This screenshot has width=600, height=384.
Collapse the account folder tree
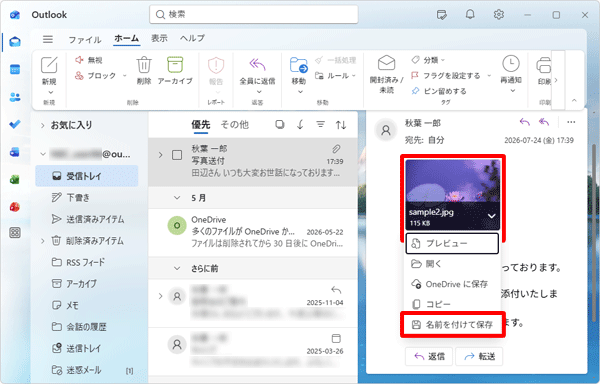[43, 154]
